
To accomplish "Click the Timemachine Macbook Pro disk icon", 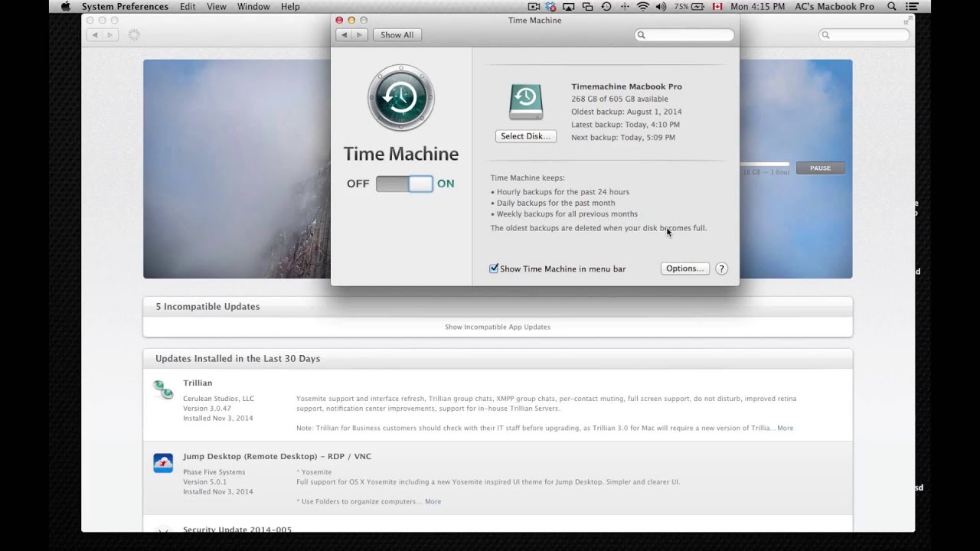I will coord(526,102).
